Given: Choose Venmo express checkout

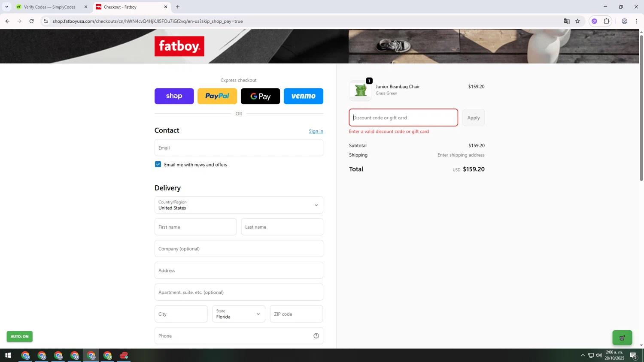Looking at the screenshot, I should click(x=304, y=96).
